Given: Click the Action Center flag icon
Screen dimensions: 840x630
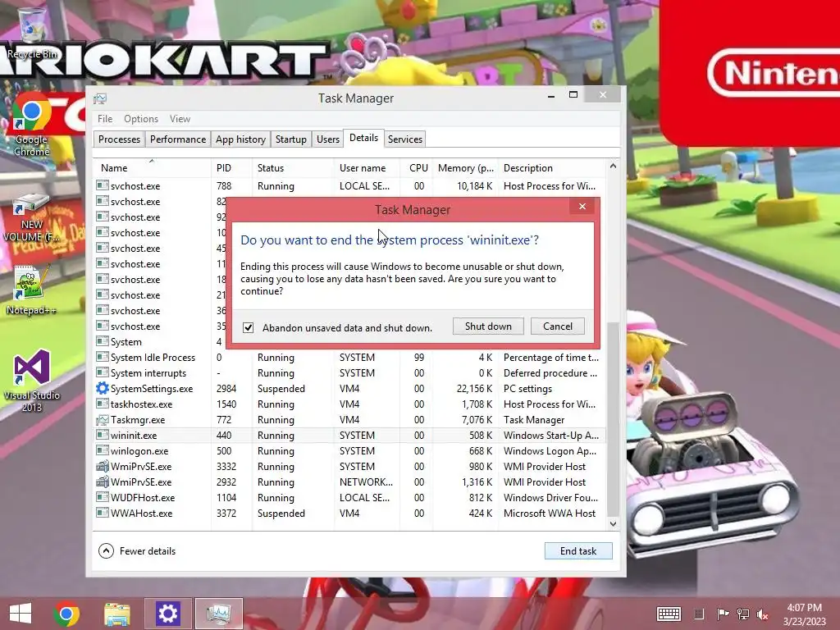Looking at the screenshot, I should pos(723,614).
